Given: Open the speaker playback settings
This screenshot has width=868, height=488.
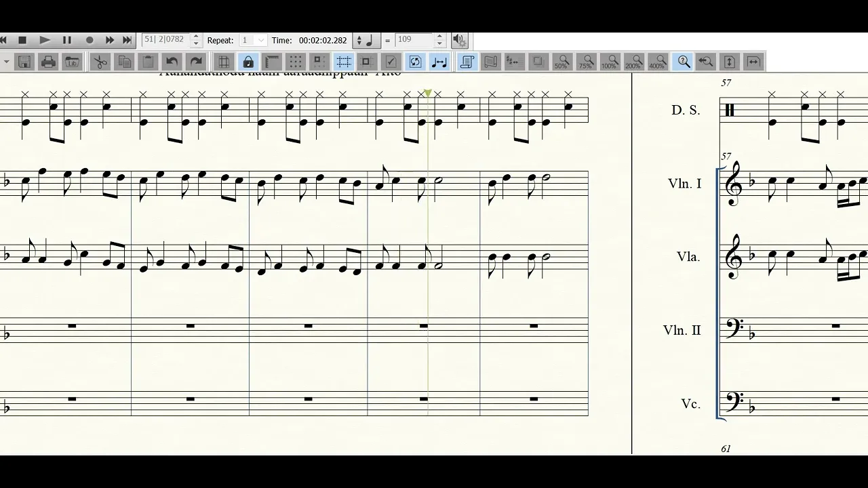Looking at the screenshot, I should [459, 41].
